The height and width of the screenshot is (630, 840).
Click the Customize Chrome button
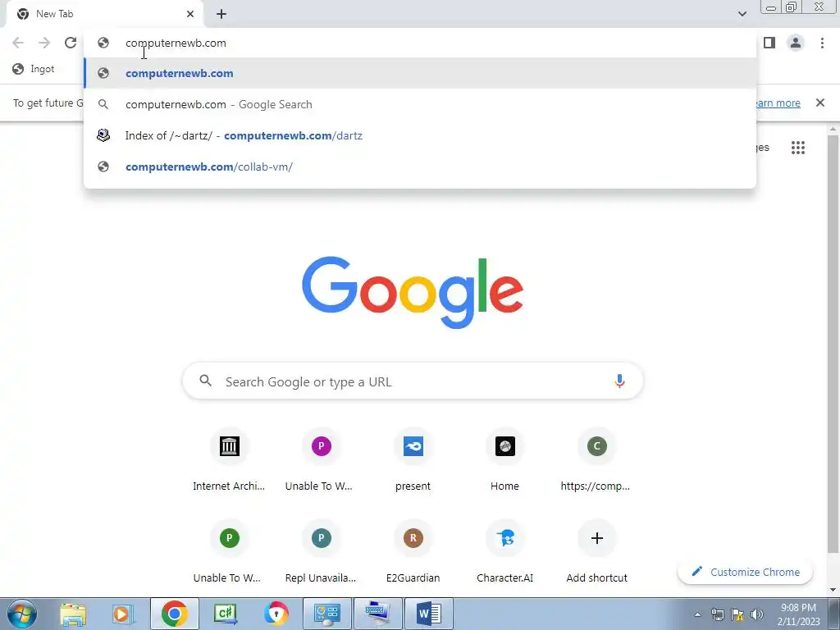point(745,572)
